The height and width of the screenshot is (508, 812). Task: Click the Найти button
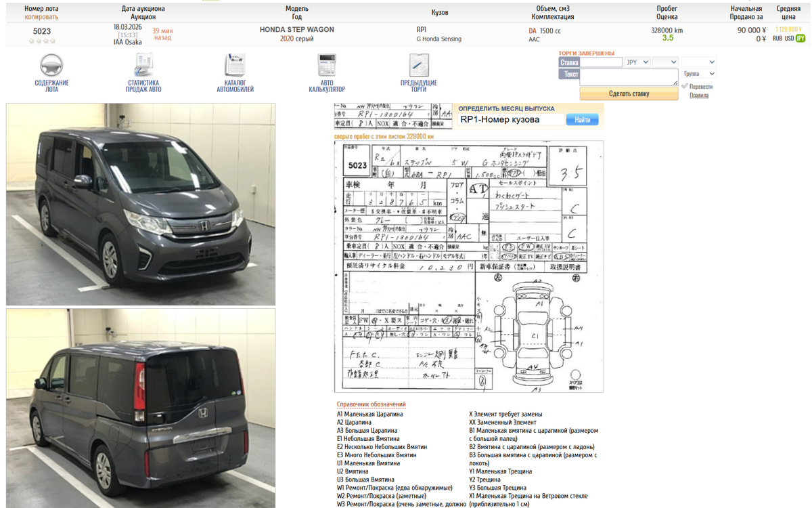click(x=583, y=120)
